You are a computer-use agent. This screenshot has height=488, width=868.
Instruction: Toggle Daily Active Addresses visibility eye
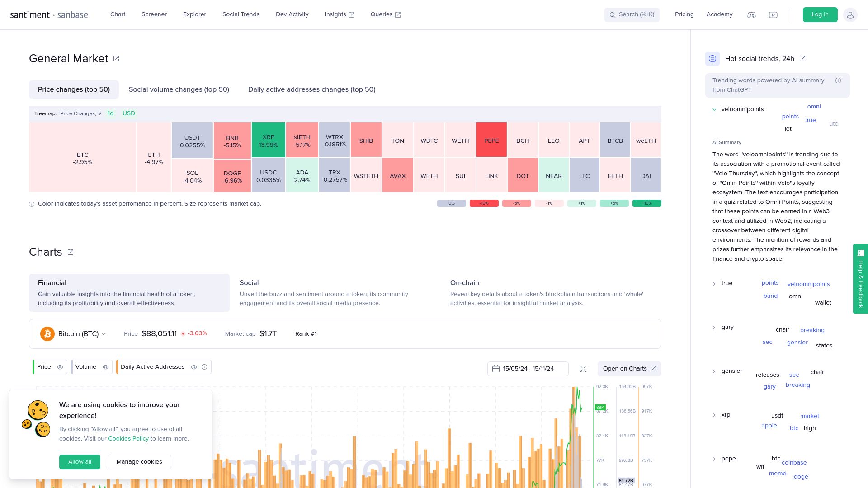[193, 367]
